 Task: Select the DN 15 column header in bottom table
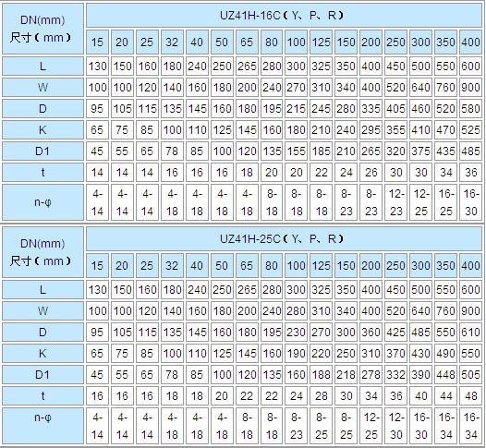(x=97, y=265)
